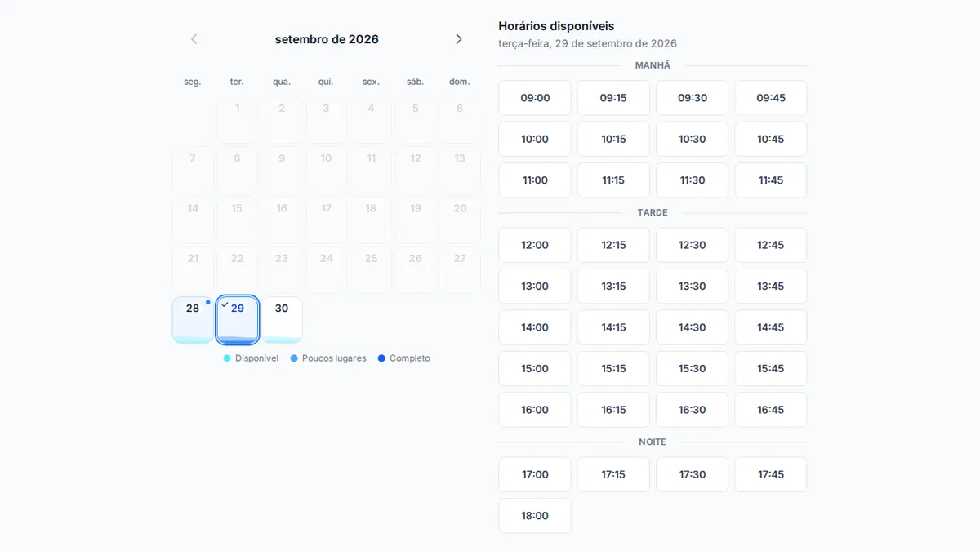Screen dimensions: 980x551
Task: Book the 17:15 evening slot
Action: [x=613, y=474]
